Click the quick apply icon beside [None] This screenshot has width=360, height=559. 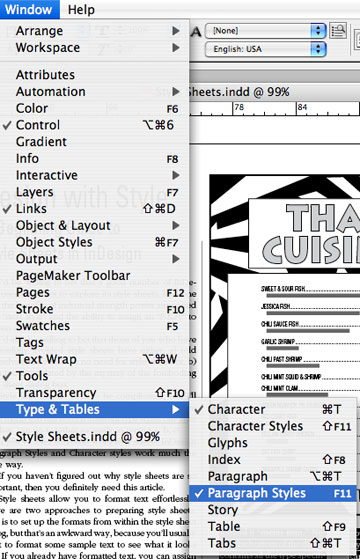tap(338, 31)
